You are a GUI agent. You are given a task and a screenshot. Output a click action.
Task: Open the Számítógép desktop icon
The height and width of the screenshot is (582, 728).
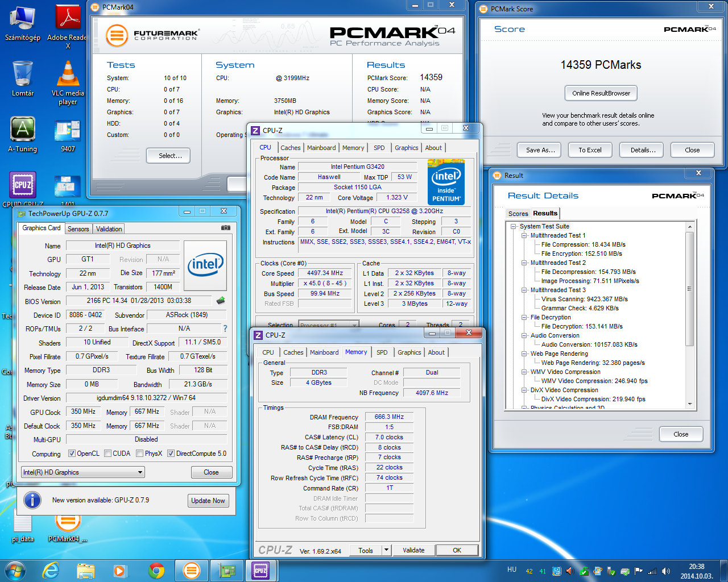(x=23, y=23)
